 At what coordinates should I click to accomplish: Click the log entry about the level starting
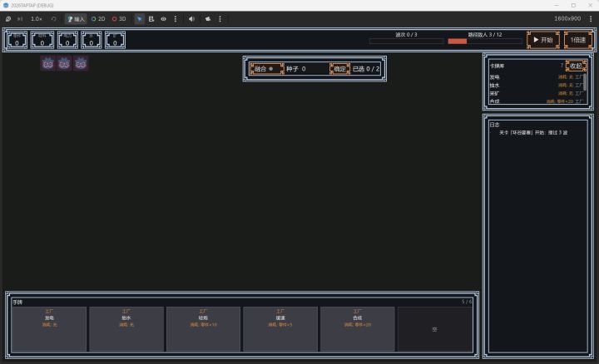(533, 132)
